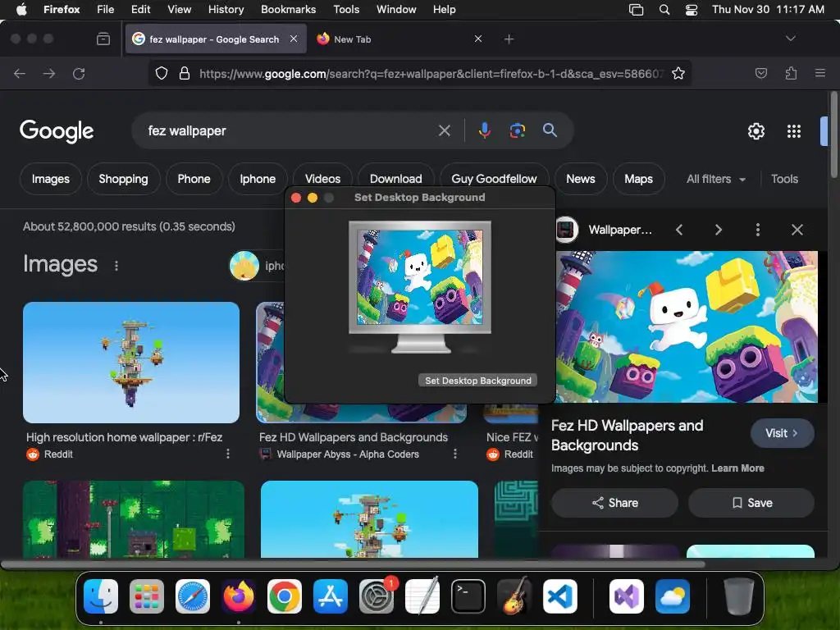Launch Visual Studio Code from the Dock

(560, 596)
